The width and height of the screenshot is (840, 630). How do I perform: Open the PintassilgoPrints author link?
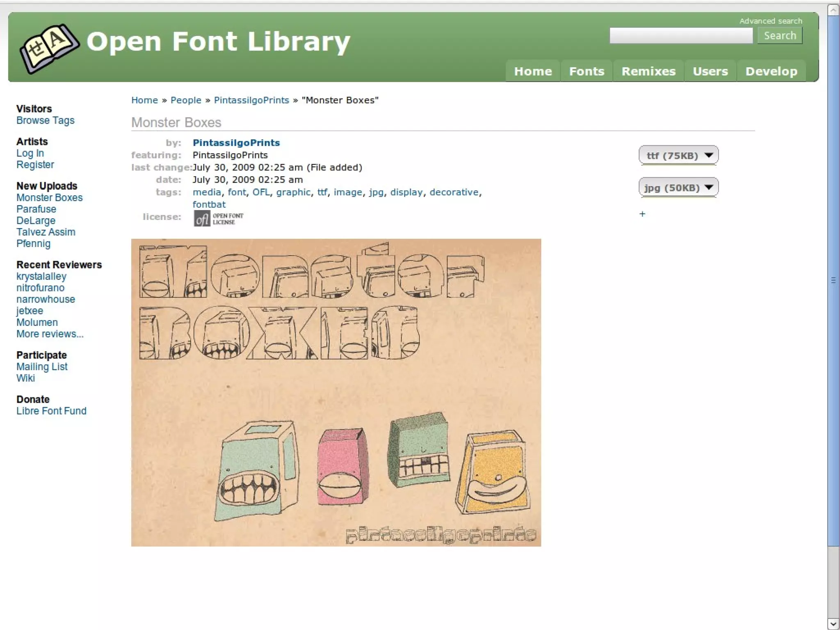(236, 143)
